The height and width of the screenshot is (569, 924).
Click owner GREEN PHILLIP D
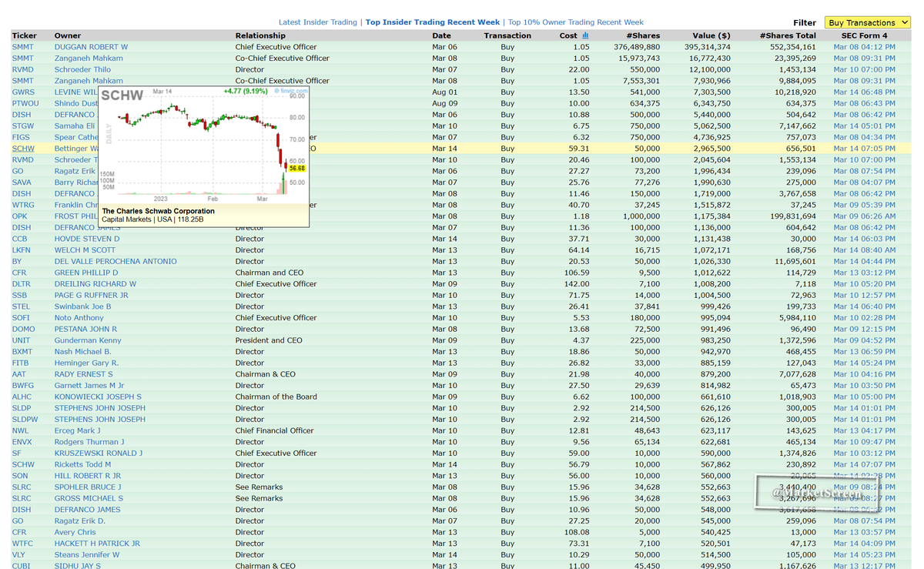pos(86,273)
